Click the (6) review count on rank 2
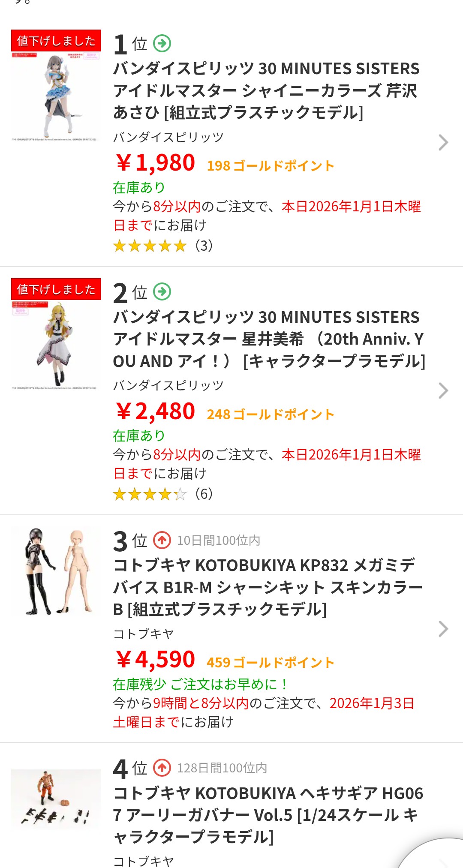 click(x=204, y=494)
